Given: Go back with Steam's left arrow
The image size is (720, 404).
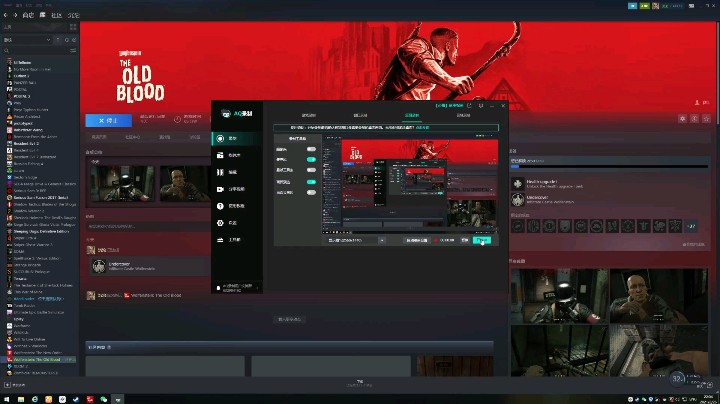Looking at the screenshot, I should point(6,15).
